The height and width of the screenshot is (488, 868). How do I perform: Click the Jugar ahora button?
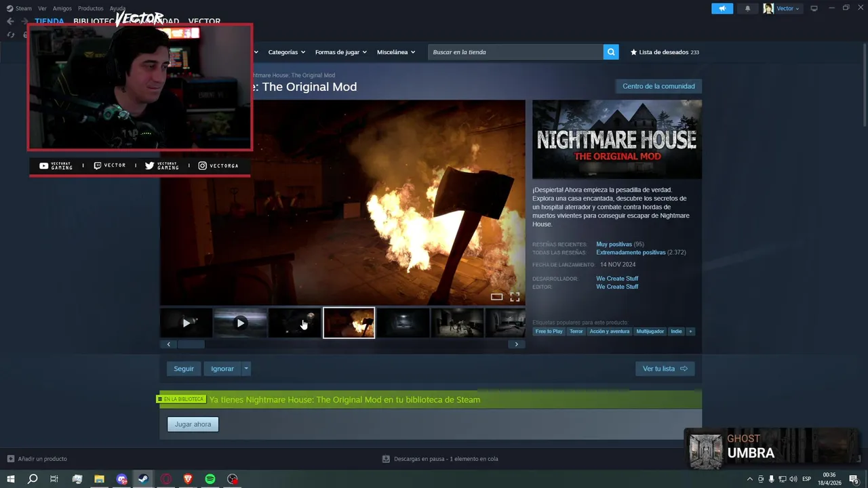pos(193,424)
